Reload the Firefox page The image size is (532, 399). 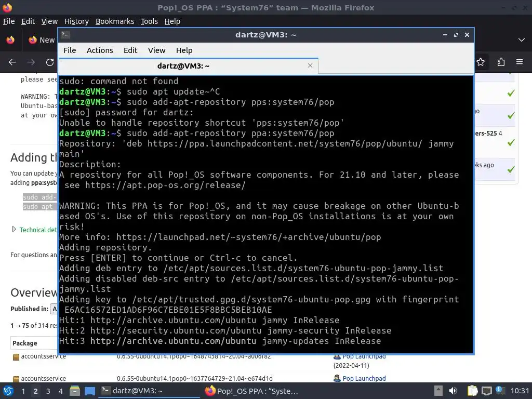pyautogui.click(x=50, y=62)
